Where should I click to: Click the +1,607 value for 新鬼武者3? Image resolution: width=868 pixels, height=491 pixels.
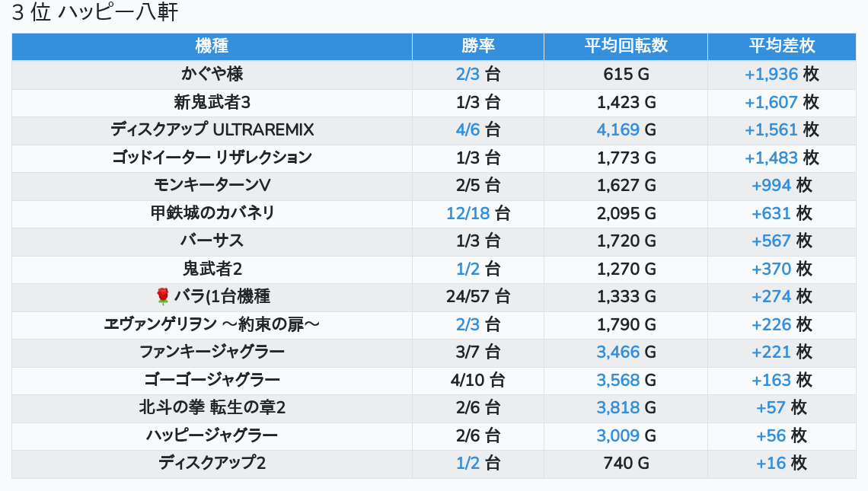click(x=771, y=102)
